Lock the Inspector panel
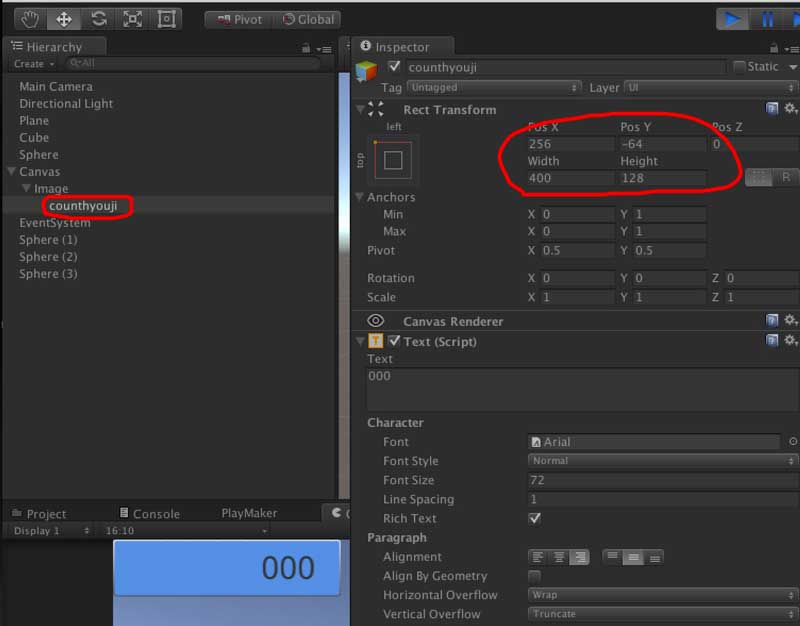The width and height of the screenshot is (800, 626). pos(773,48)
